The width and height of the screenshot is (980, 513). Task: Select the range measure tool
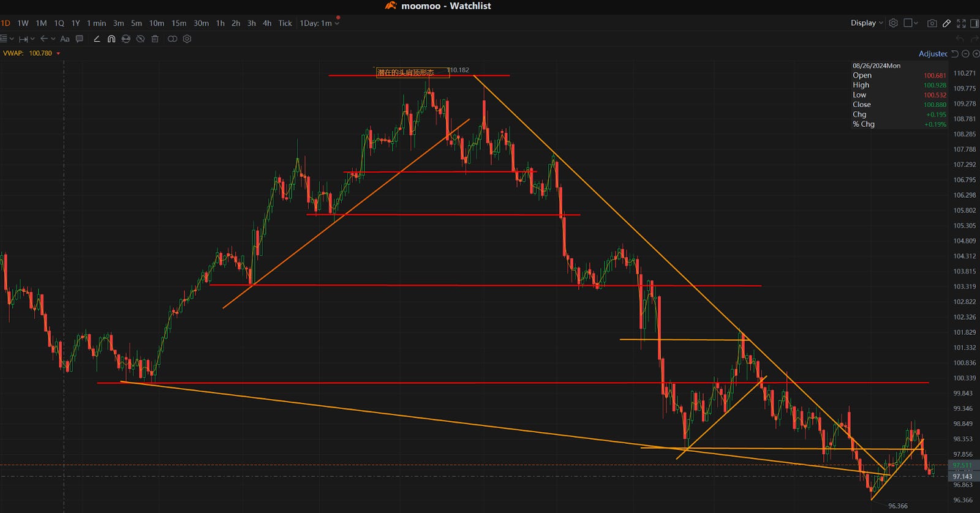click(x=23, y=39)
